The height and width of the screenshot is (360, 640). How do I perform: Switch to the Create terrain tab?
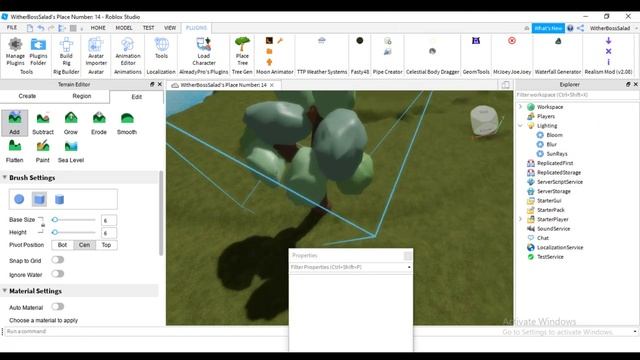[27, 96]
